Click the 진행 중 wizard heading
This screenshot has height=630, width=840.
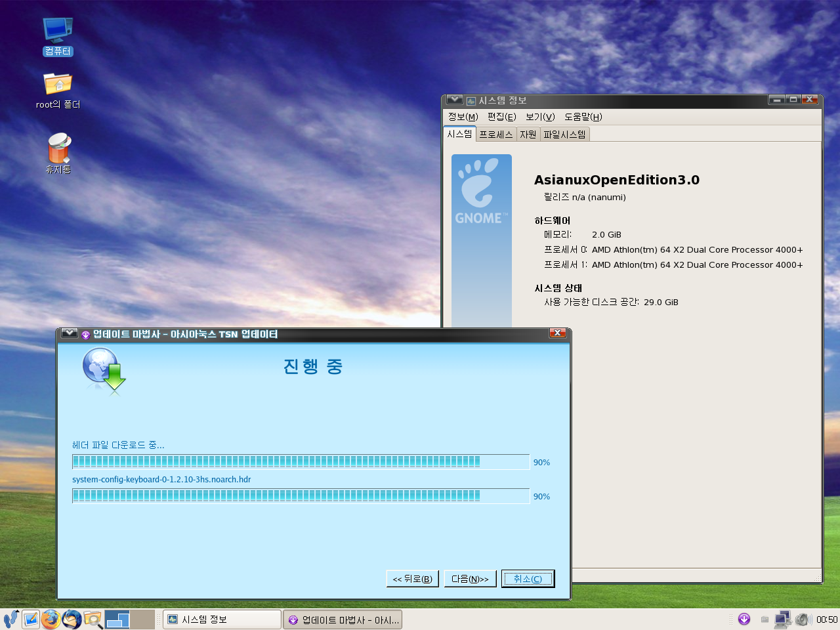click(313, 366)
